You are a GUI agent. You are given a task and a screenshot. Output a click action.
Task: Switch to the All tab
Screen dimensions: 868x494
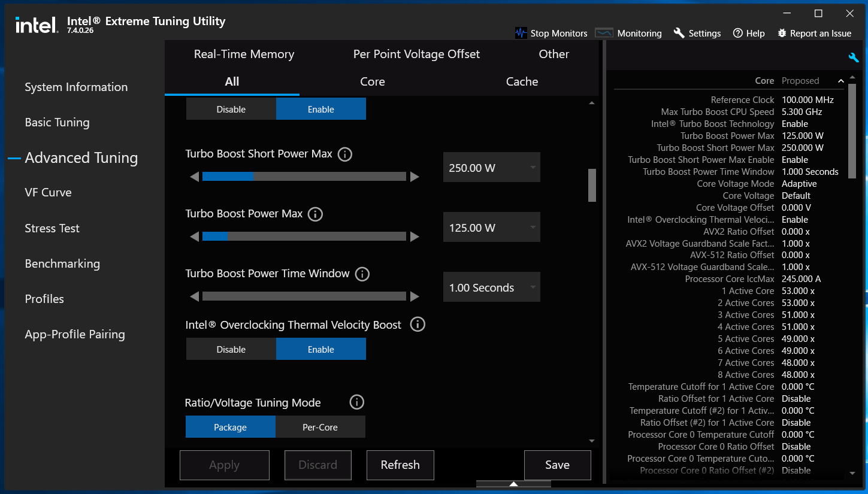pos(232,82)
